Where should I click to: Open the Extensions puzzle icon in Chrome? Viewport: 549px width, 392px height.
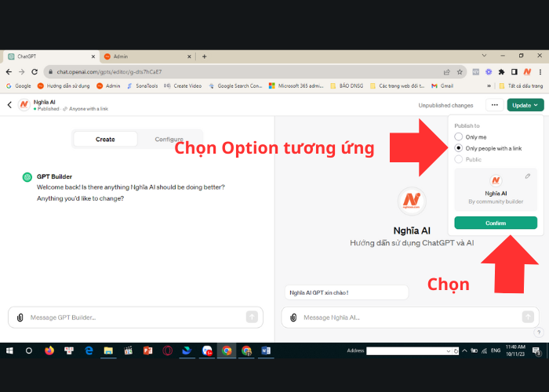pyautogui.click(x=501, y=71)
